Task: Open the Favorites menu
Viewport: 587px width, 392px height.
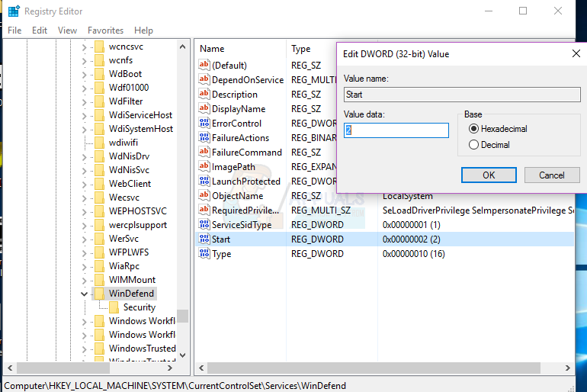Action: pos(105,31)
